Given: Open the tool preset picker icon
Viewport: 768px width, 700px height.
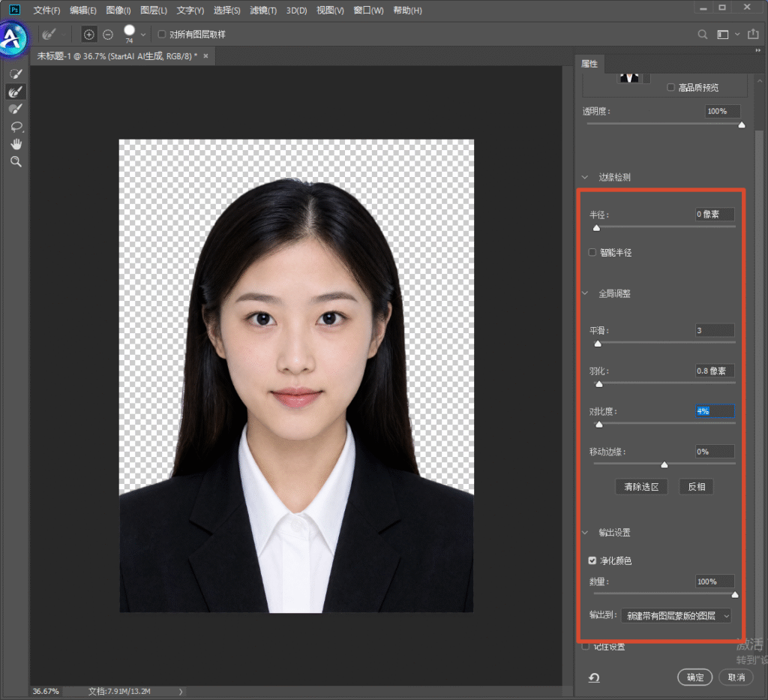Looking at the screenshot, I should point(49,35).
